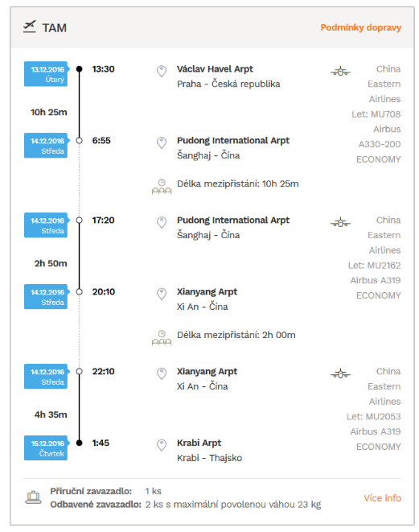Click location pin beside Pudong arrival at 6:55
The height and width of the screenshot is (532, 419).
point(162,142)
